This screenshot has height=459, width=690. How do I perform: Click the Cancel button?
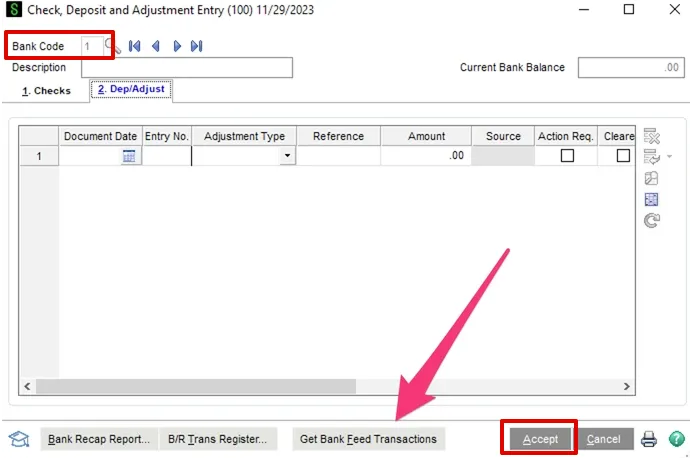(604, 439)
